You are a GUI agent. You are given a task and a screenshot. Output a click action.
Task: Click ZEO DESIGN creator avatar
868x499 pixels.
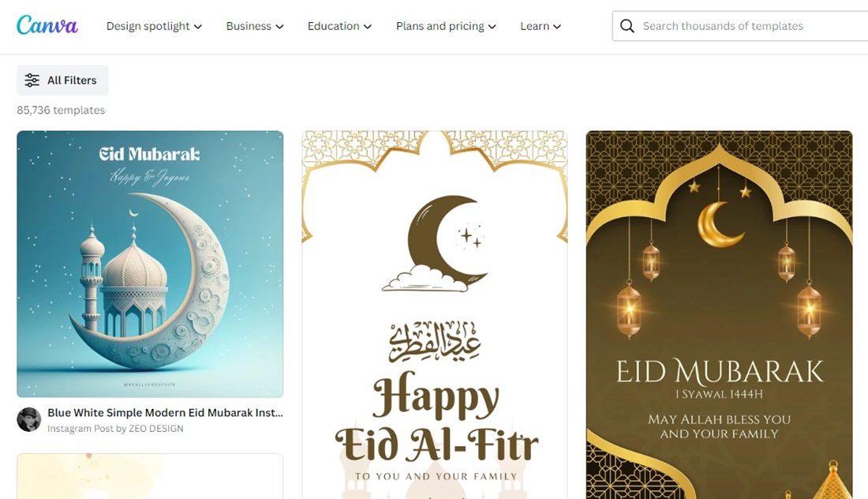tap(28, 420)
